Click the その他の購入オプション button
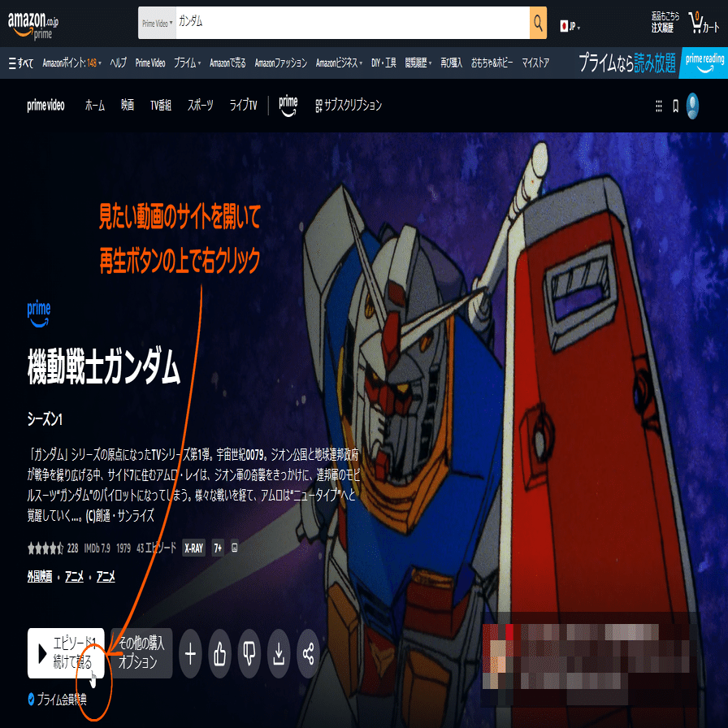Screen dimensions: 728x728 (141, 653)
